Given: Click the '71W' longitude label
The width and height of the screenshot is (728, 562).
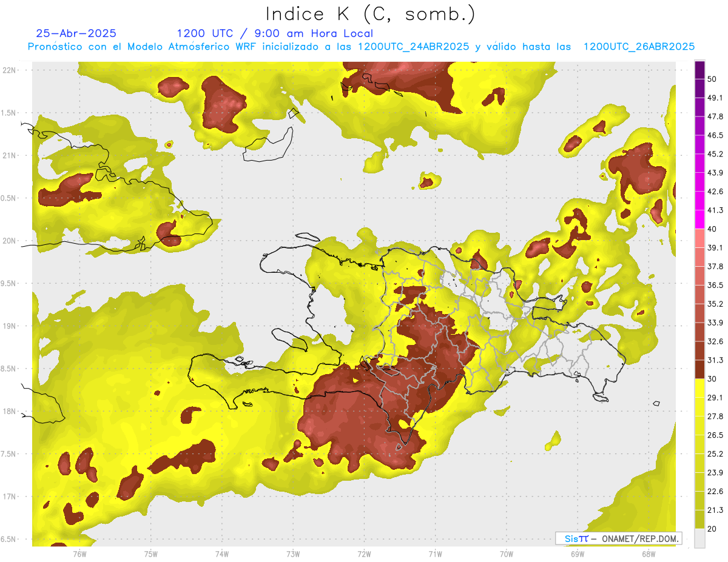Looking at the screenshot, I should tap(435, 554).
